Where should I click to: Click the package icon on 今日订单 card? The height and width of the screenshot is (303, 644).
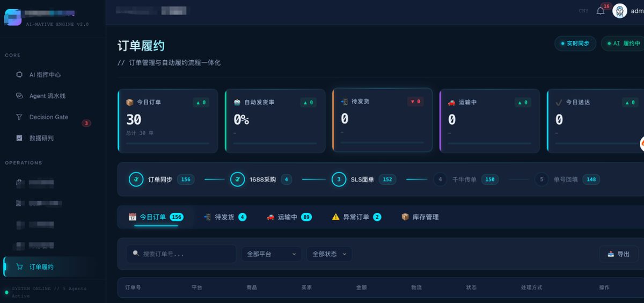[x=129, y=102]
